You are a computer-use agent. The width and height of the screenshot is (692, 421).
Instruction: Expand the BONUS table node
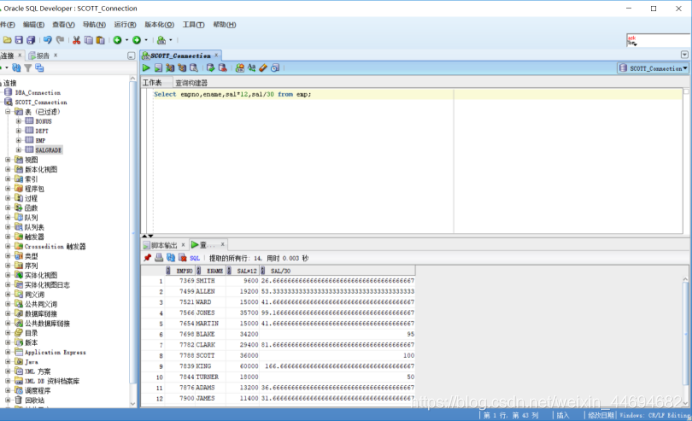pos(19,121)
